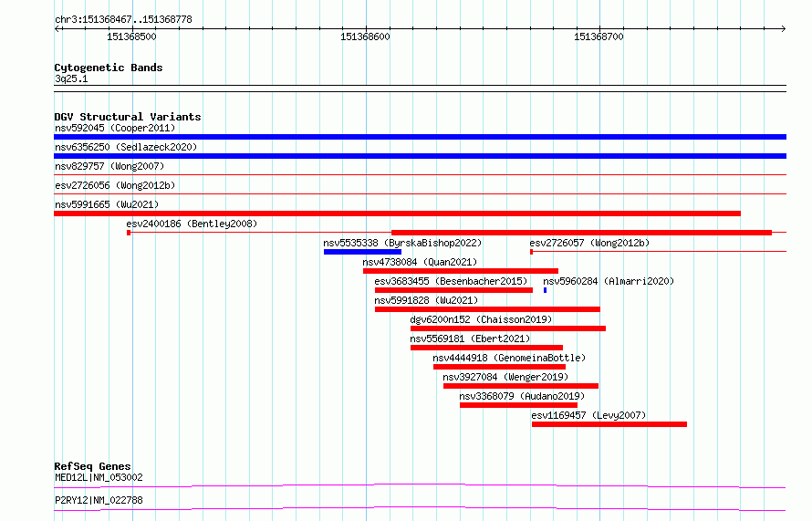Select the red nsv3368079 variant bar
The width and height of the screenshot is (812, 521).
click(518, 405)
